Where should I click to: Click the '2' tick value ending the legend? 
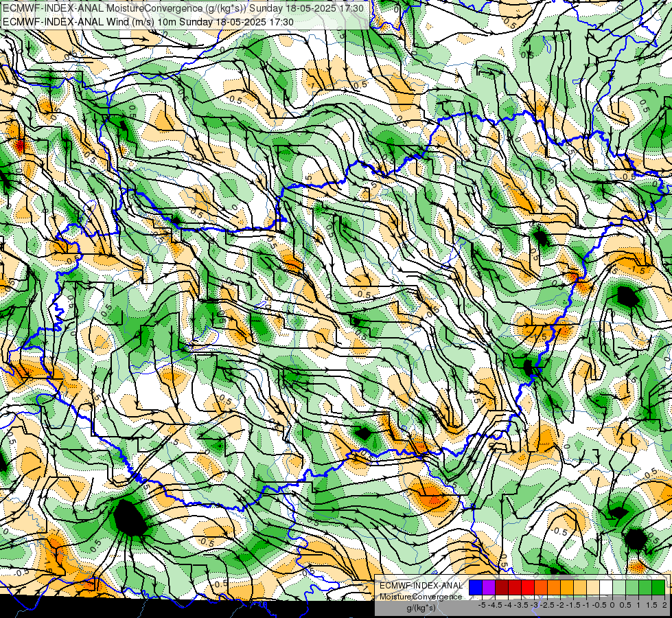pos(664,605)
